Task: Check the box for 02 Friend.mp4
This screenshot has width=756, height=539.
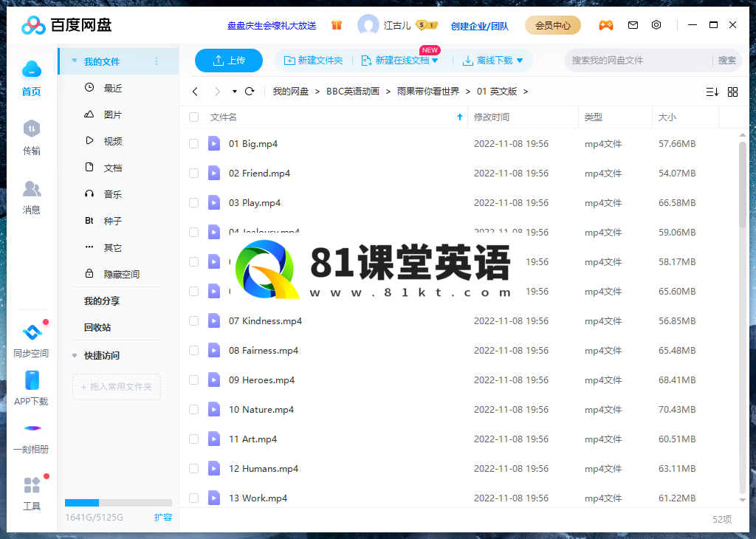Action: 194,173
